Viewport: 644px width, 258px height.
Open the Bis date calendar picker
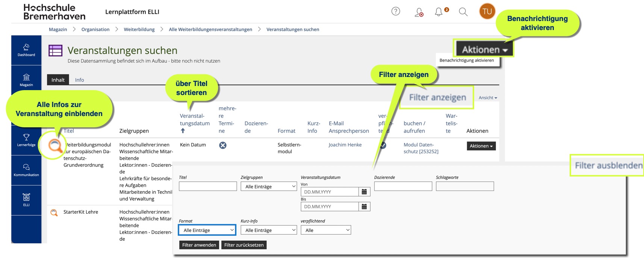(364, 207)
